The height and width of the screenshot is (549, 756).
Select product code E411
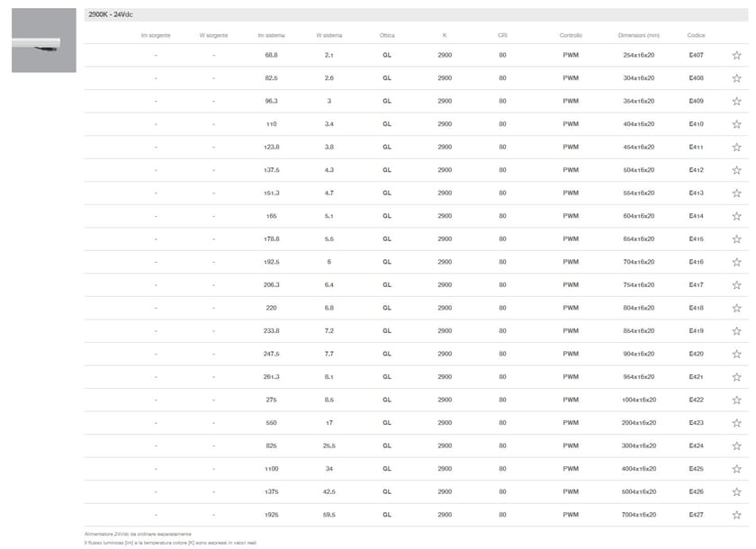(696, 147)
